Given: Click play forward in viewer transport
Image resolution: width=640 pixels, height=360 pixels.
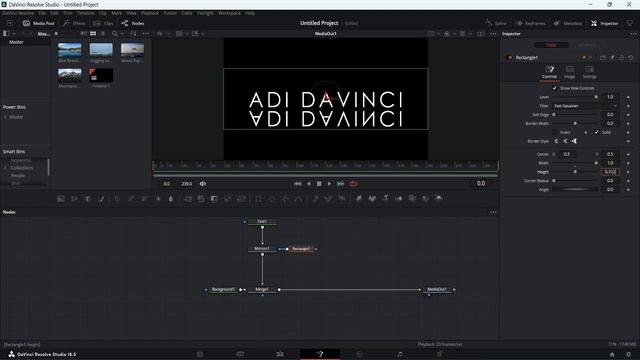Looking at the screenshot, I should point(329,184).
